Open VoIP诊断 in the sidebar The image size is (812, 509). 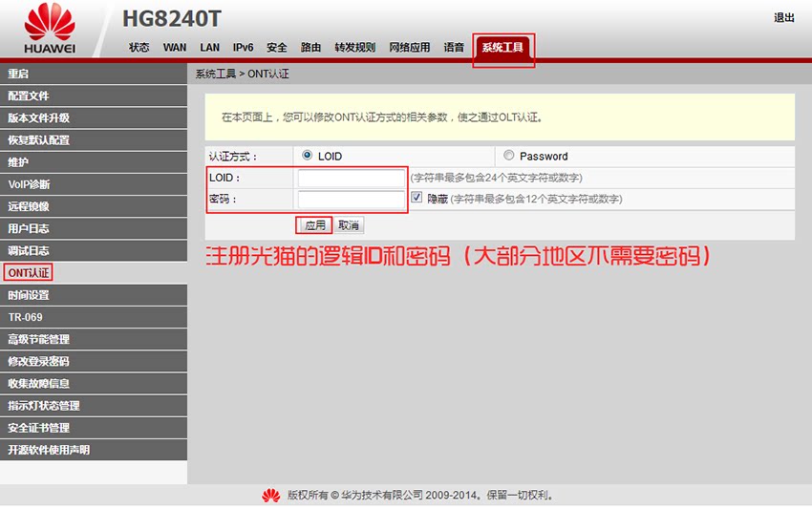point(94,184)
